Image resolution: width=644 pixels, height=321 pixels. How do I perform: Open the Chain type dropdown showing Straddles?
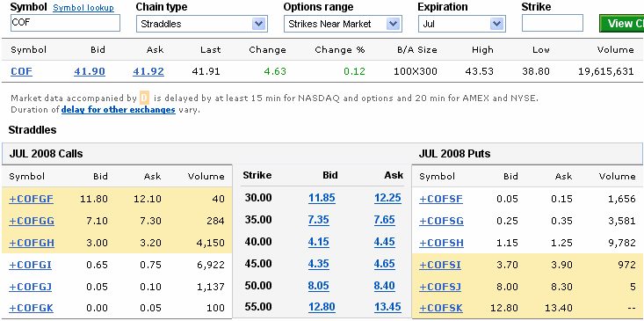click(202, 24)
